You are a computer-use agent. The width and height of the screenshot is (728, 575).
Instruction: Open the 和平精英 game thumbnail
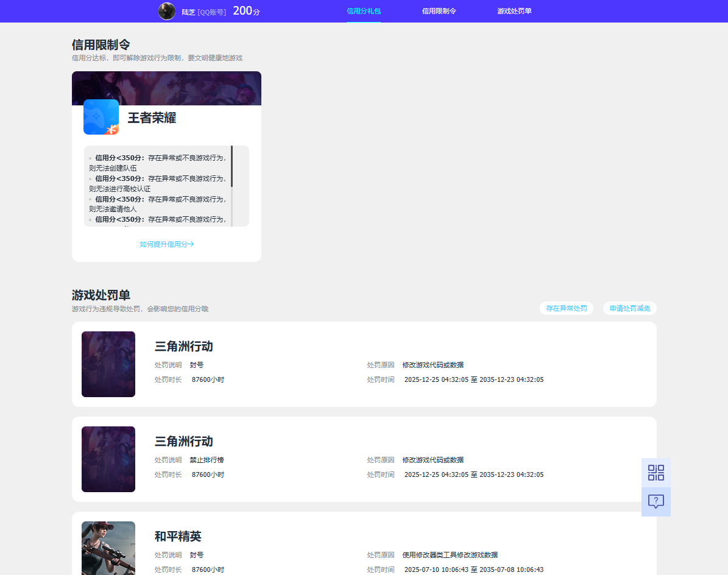[x=108, y=548]
